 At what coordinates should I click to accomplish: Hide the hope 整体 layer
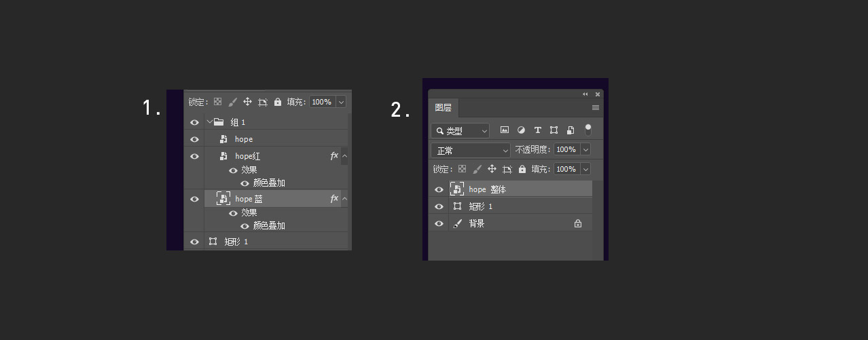[439, 189]
